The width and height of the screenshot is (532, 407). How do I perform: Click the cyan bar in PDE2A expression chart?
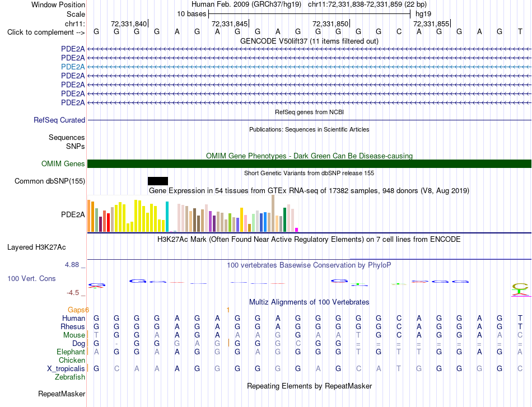click(x=167, y=217)
